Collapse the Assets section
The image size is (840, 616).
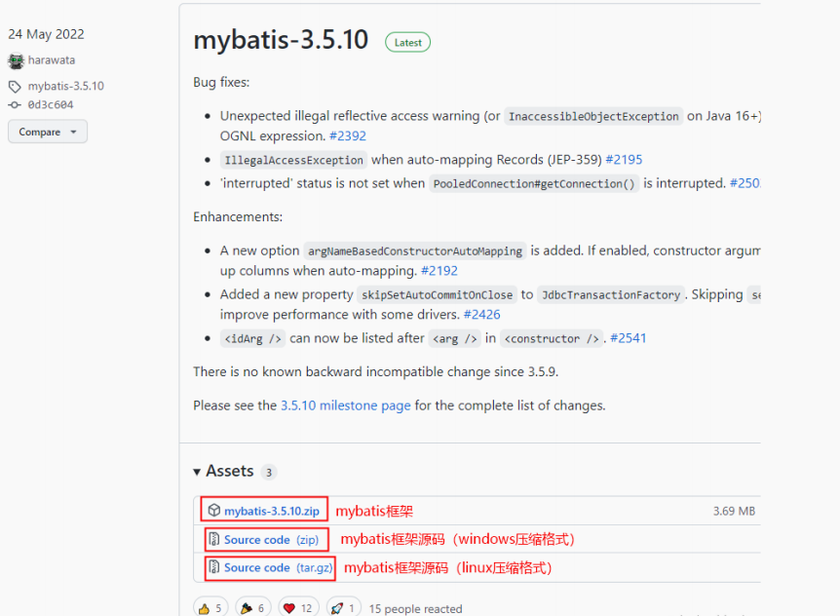coord(223,471)
